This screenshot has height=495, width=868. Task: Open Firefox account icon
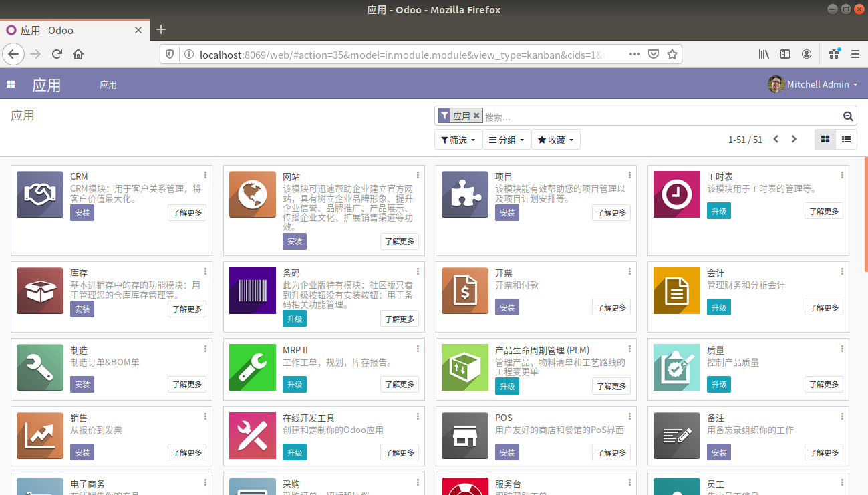pos(807,54)
